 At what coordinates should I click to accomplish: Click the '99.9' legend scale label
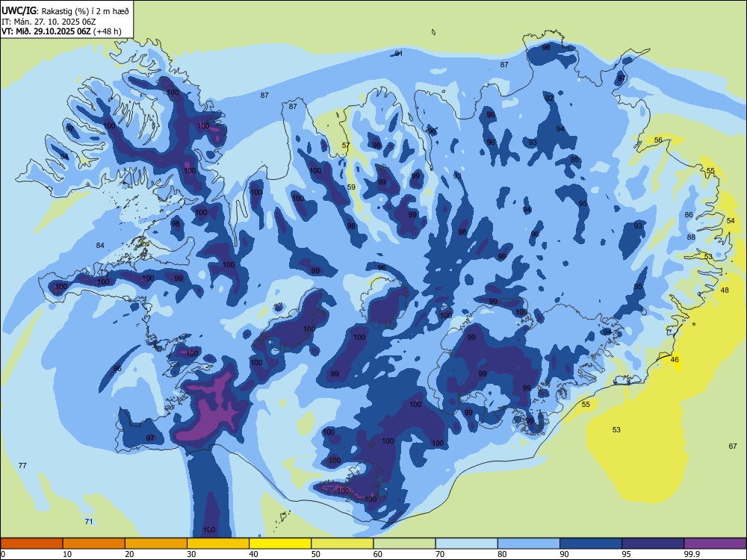point(692,554)
